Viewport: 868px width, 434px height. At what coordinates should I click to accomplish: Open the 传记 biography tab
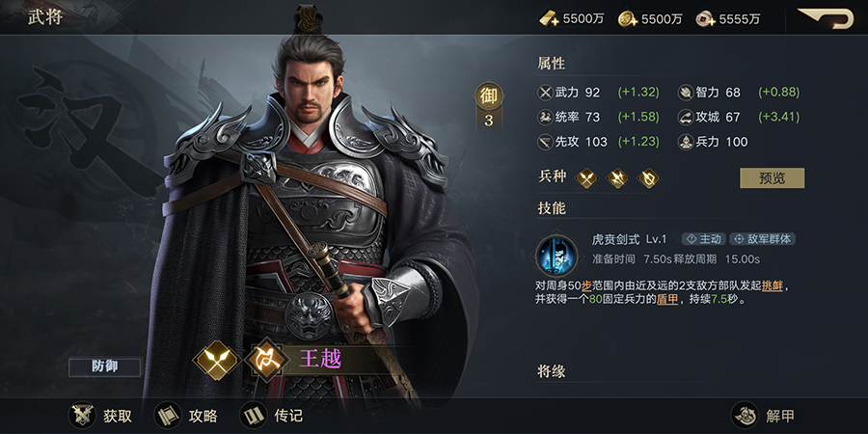point(272,416)
